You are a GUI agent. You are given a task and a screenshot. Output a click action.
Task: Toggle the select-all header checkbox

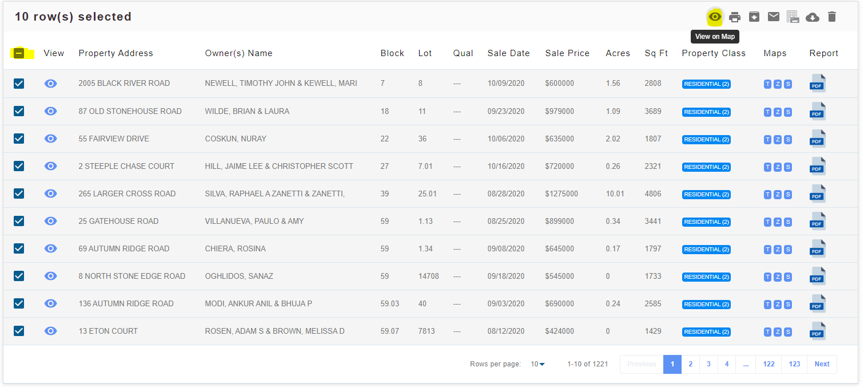pyautogui.click(x=19, y=53)
